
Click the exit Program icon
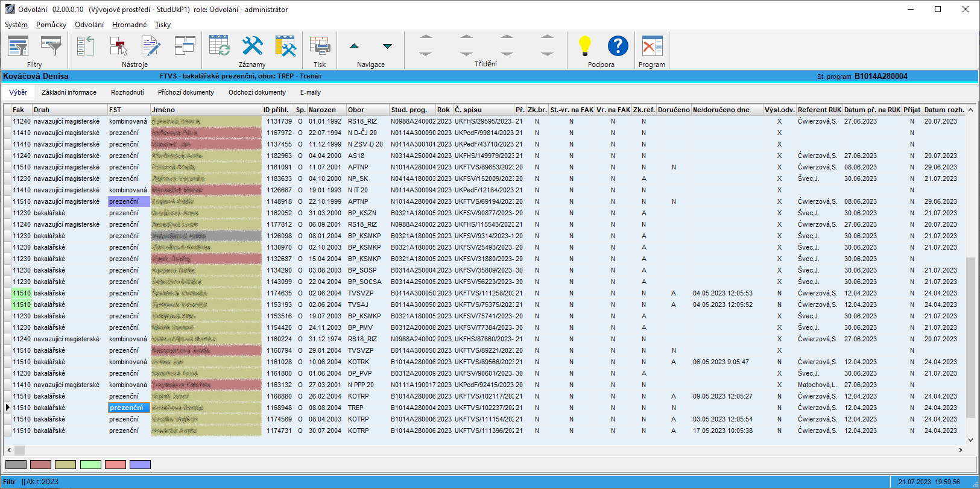tap(652, 46)
